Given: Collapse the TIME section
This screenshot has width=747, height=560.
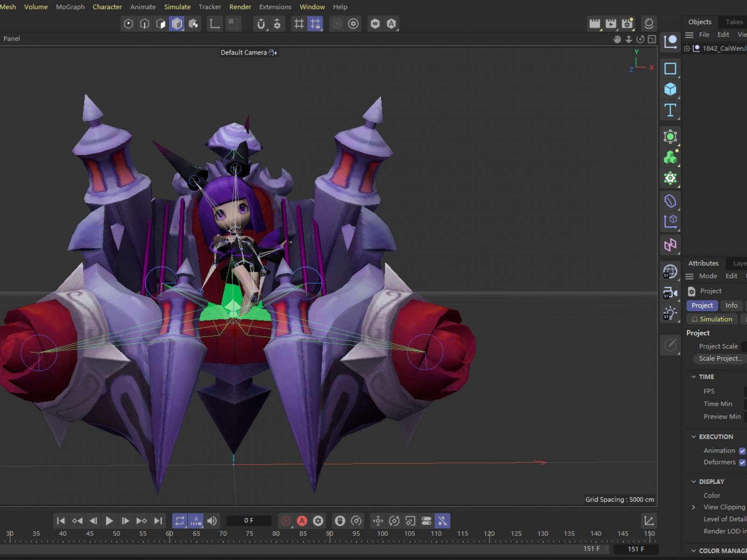Looking at the screenshot, I should pyautogui.click(x=693, y=377).
